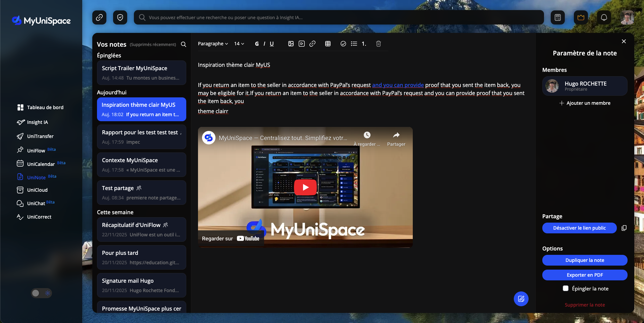The width and height of the screenshot is (644, 323).
Task: Click the trash icon in editor toolbar
Action: [x=379, y=44]
